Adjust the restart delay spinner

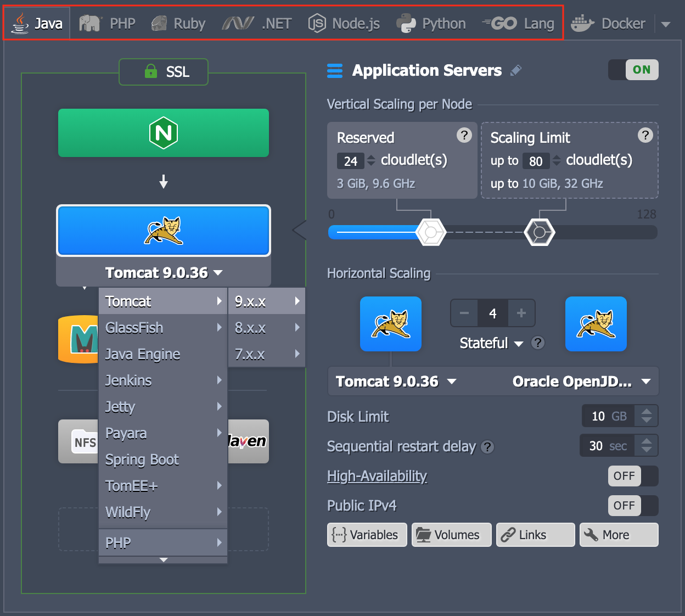(647, 446)
